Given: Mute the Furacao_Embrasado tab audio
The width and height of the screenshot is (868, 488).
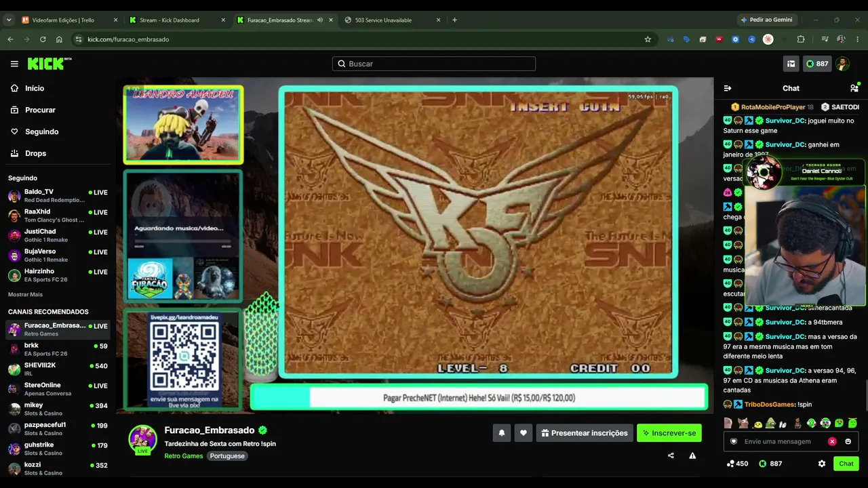Looking at the screenshot, I should click(320, 20).
